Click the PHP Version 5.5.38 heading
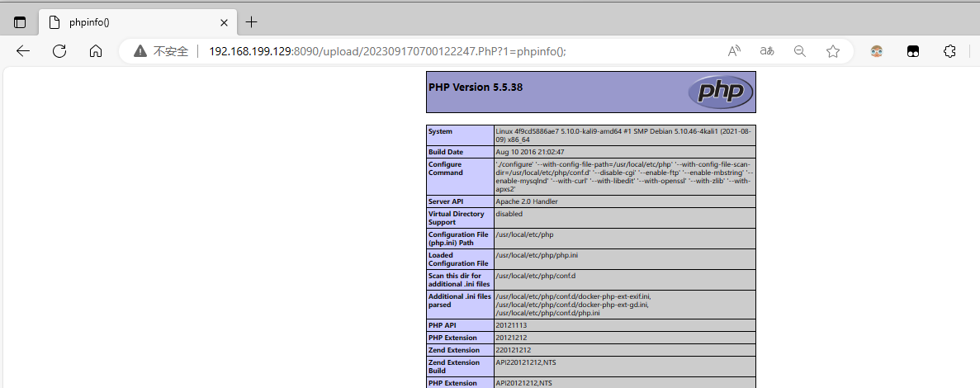The image size is (980, 388). coord(476,87)
